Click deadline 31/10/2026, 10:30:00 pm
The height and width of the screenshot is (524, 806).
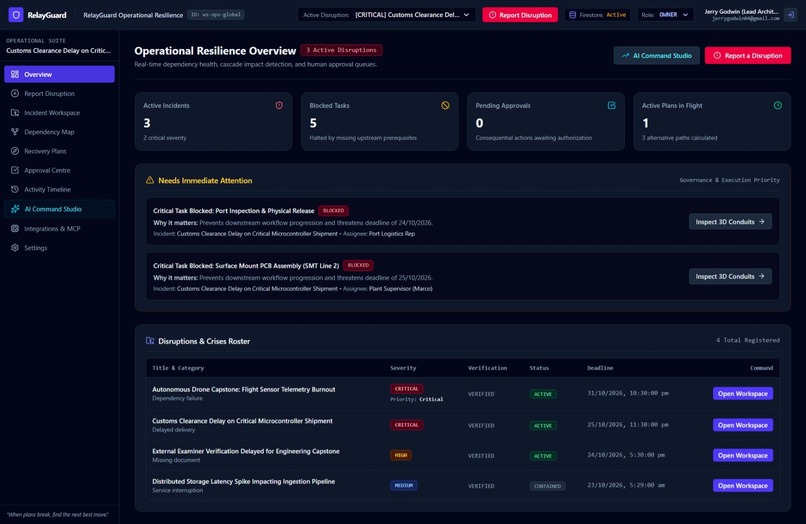(628, 393)
